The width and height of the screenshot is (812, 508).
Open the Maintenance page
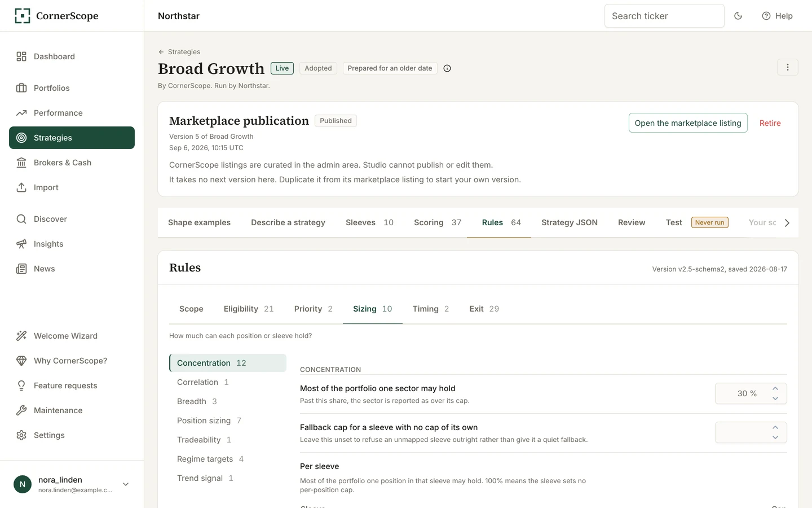tap(72, 410)
